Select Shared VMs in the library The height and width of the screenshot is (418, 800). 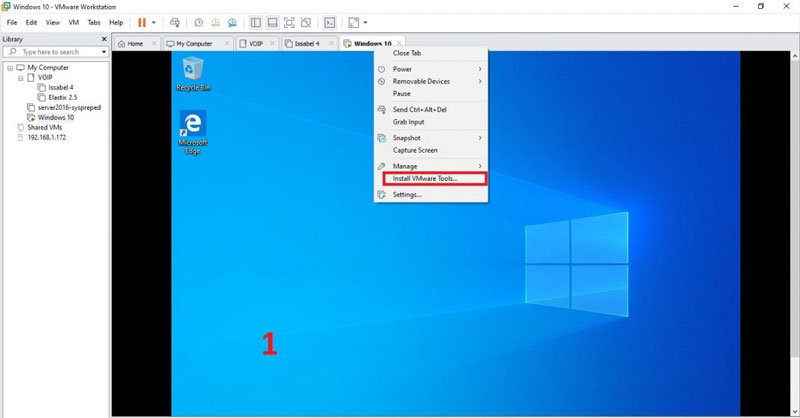pyautogui.click(x=45, y=127)
